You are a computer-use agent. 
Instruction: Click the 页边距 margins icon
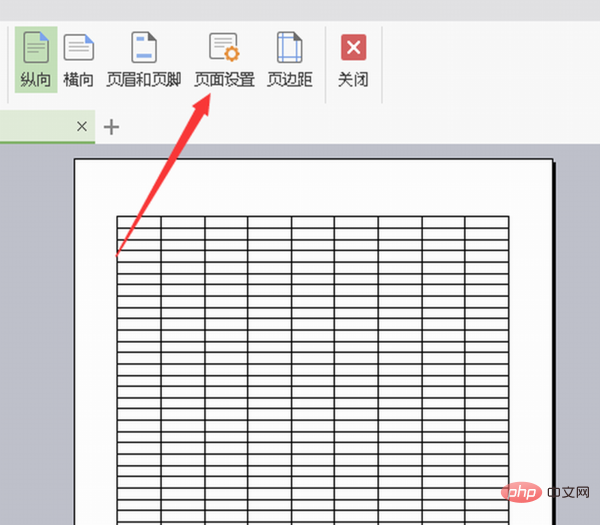pos(290,47)
